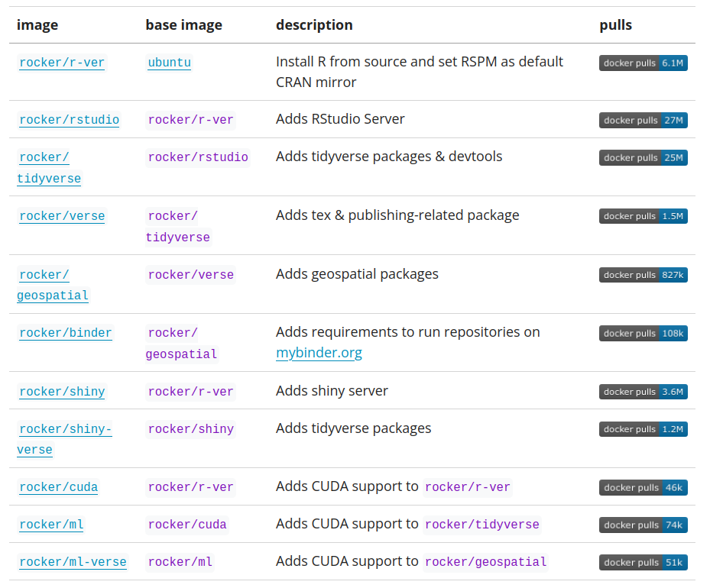Image resolution: width=710 pixels, height=588 pixels.
Task: Click the mybinder.org hyperlink
Action: point(319,353)
